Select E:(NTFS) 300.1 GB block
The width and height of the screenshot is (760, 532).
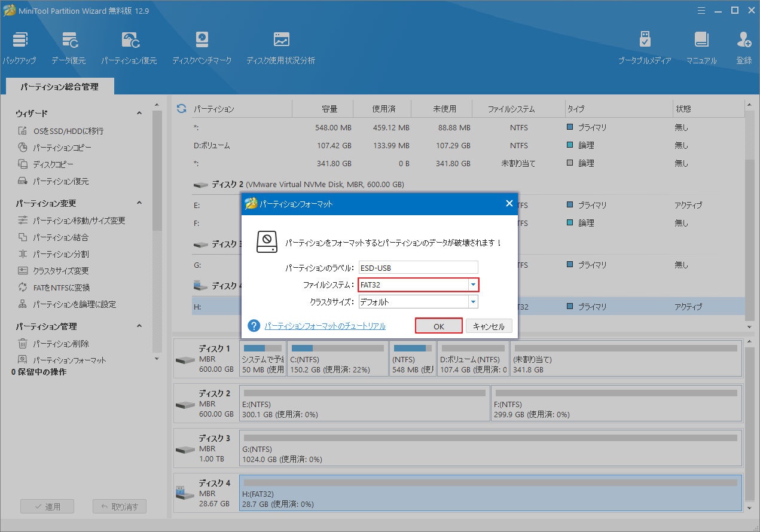click(364, 402)
